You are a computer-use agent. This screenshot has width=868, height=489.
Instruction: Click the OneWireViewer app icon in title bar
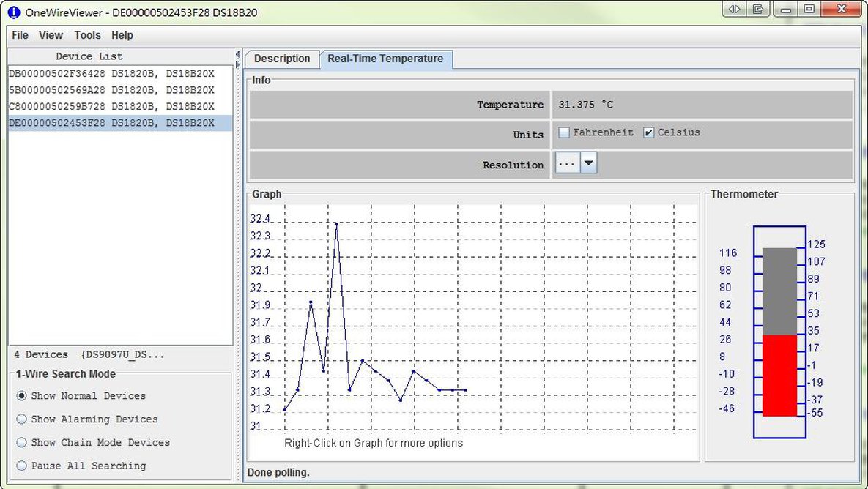[13, 12]
